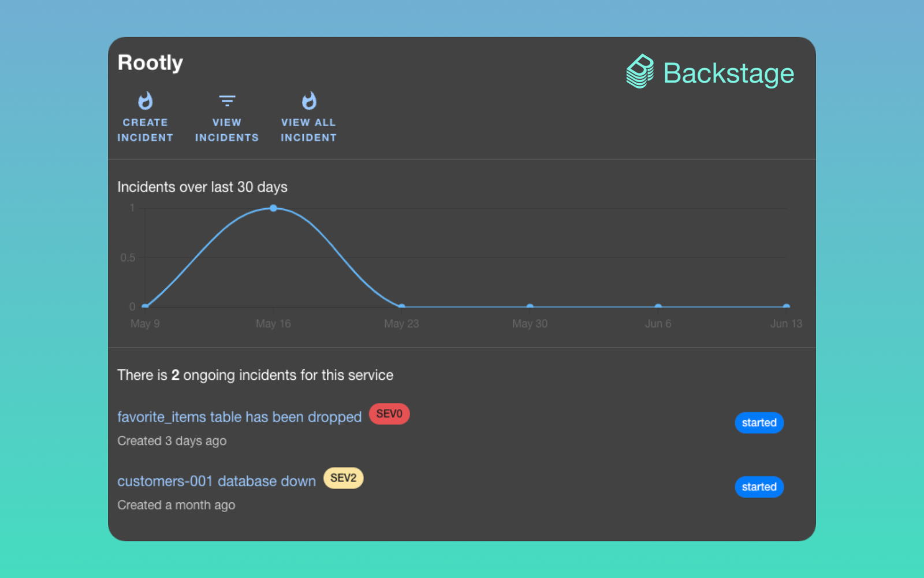Image resolution: width=924 pixels, height=578 pixels.
Task: Toggle the started status on favorite_items incident
Action: pyautogui.click(x=759, y=423)
